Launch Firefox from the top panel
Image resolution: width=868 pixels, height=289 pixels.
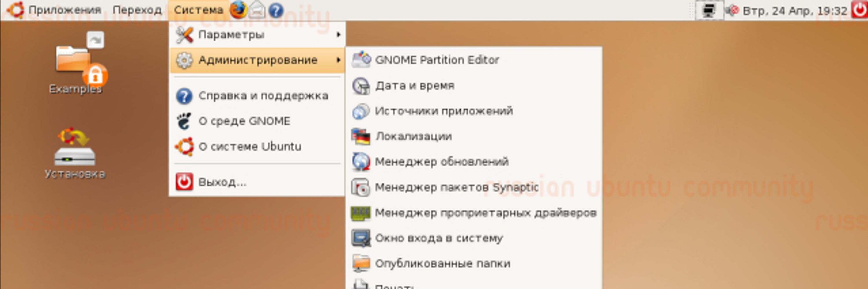(239, 10)
